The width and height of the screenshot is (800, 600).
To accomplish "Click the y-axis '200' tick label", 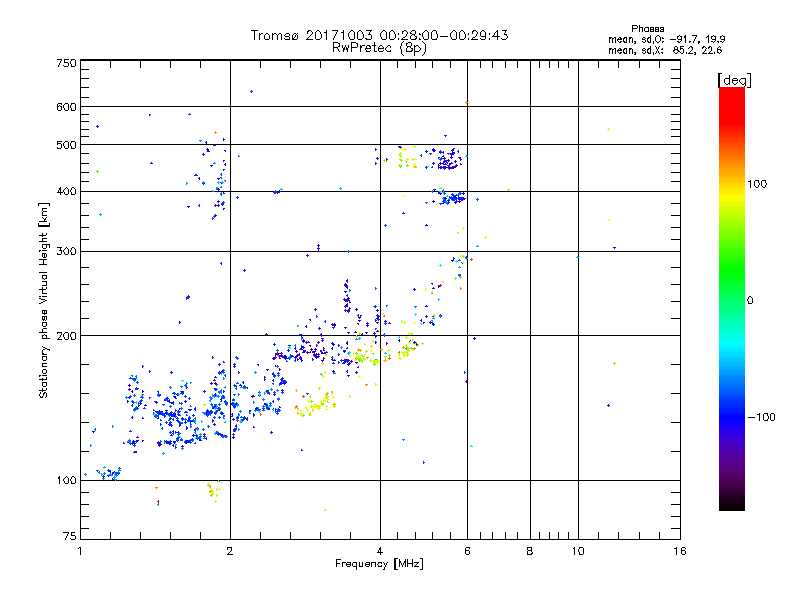I will click(x=67, y=336).
